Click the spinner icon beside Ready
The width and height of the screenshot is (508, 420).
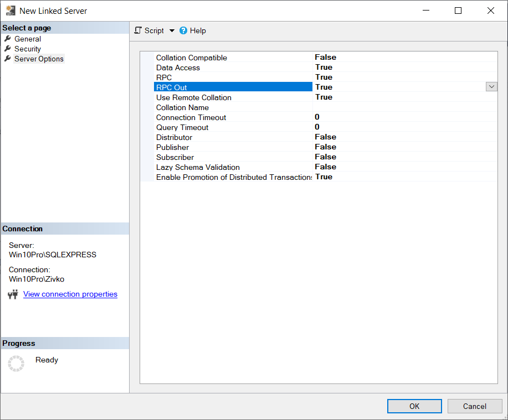click(16, 364)
